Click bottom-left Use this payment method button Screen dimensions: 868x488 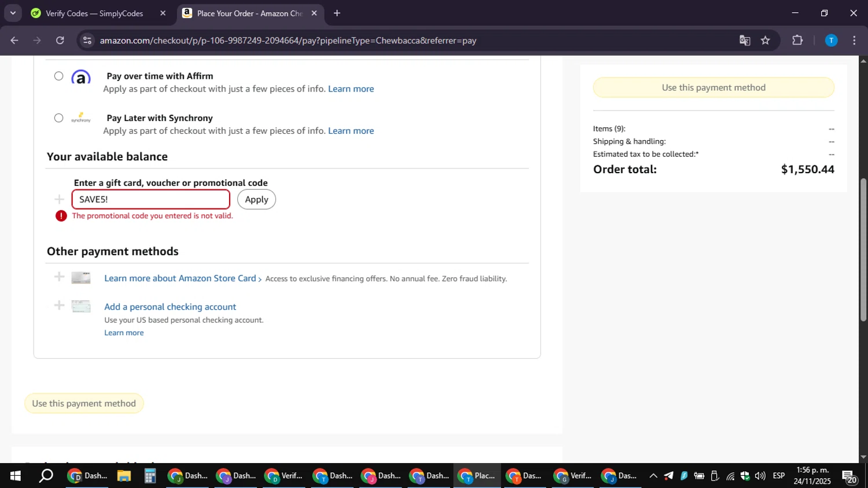coord(84,403)
